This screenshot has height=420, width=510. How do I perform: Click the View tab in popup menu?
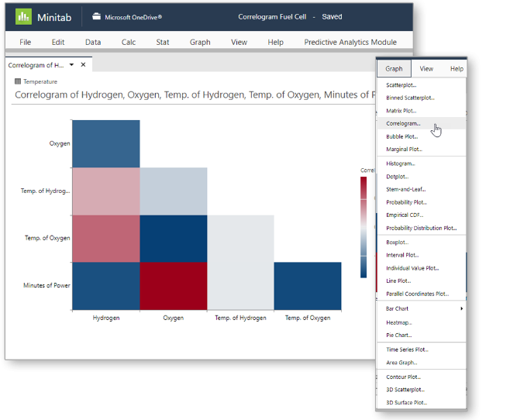click(x=426, y=69)
